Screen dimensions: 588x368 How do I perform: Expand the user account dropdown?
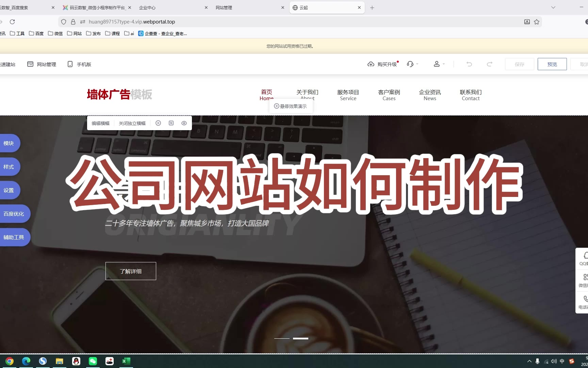point(439,64)
